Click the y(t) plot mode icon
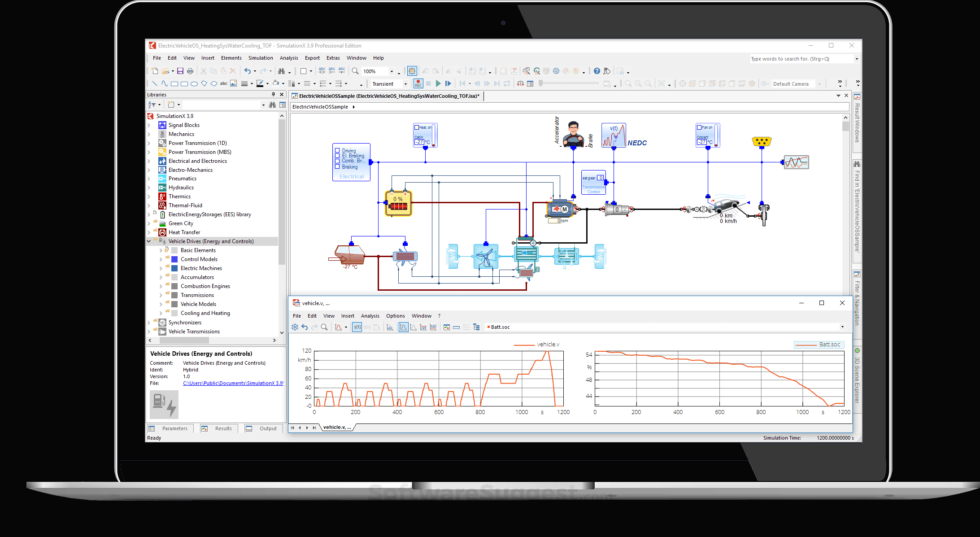This screenshot has height=537, width=980. [x=357, y=327]
